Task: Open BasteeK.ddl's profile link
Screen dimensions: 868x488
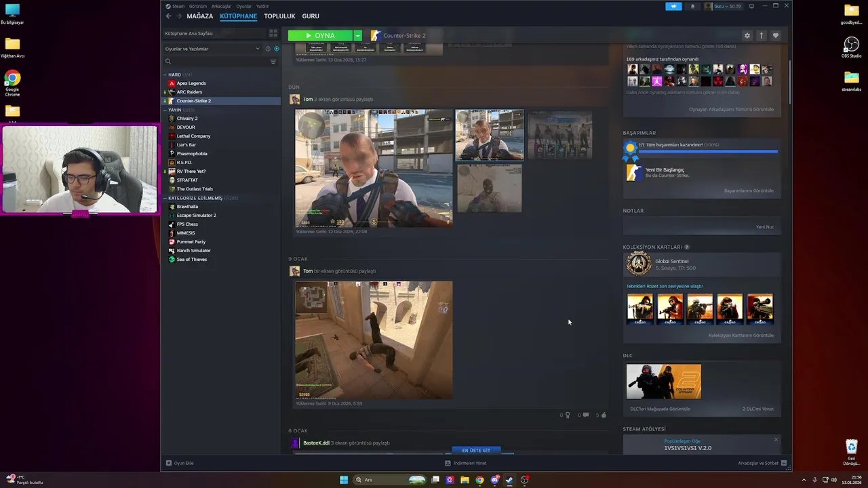Action: 316,443
